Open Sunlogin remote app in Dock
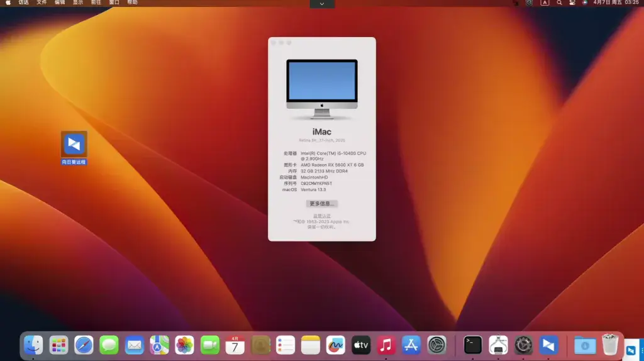This screenshot has height=361, width=644. (x=548, y=345)
